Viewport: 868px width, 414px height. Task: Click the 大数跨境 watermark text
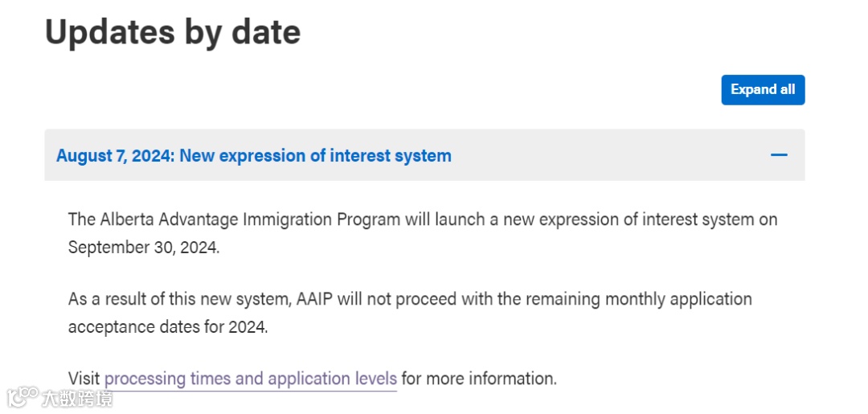(x=77, y=398)
